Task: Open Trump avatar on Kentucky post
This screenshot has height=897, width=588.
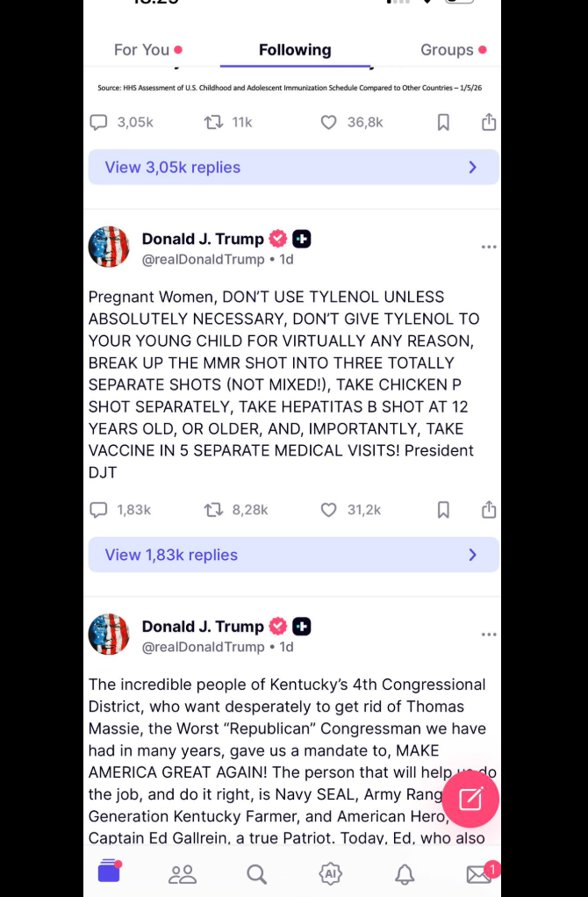Action: pos(109,635)
